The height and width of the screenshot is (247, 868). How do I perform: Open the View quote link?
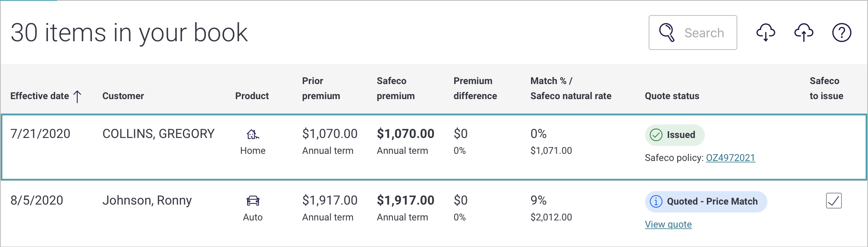[668, 224]
